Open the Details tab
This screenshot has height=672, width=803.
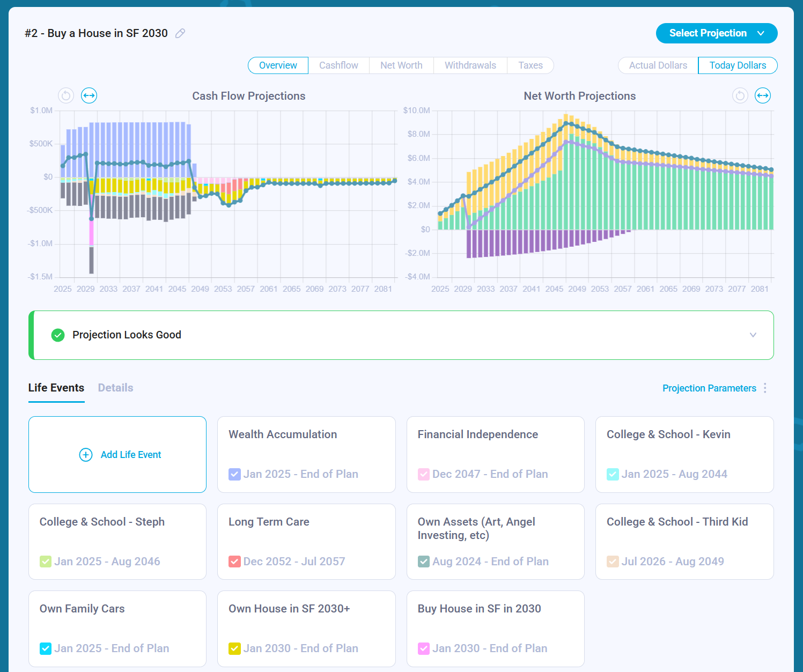115,388
